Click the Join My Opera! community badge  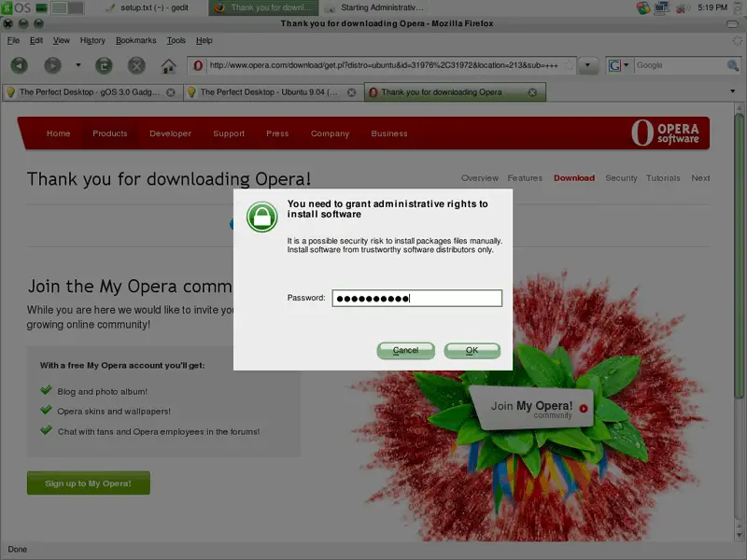pyautogui.click(x=532, y=409)
